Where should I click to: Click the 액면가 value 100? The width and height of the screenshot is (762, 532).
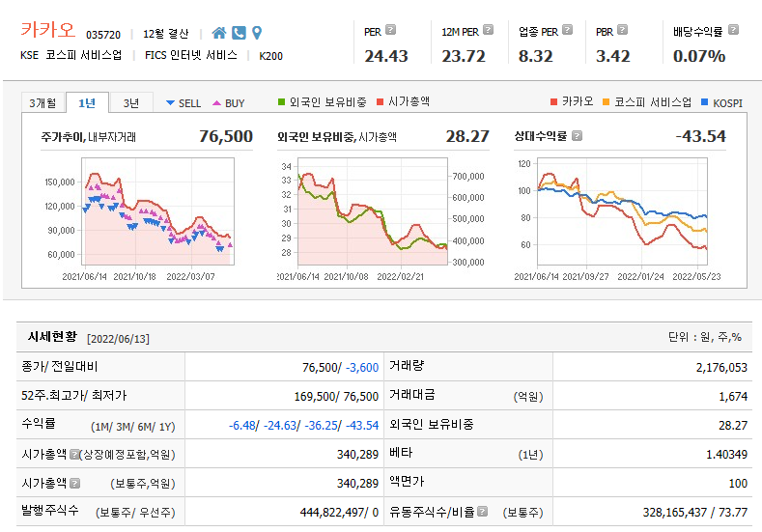point(738,484)
